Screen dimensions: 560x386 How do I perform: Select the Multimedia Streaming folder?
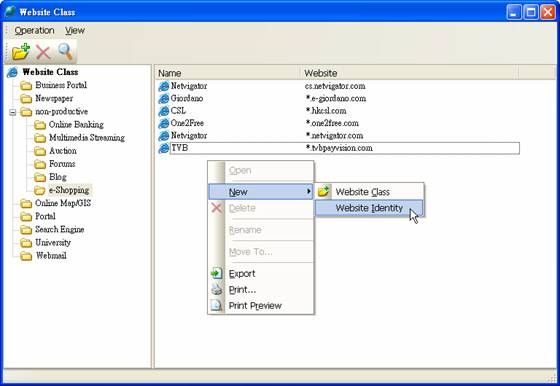[x=87, y=138]
